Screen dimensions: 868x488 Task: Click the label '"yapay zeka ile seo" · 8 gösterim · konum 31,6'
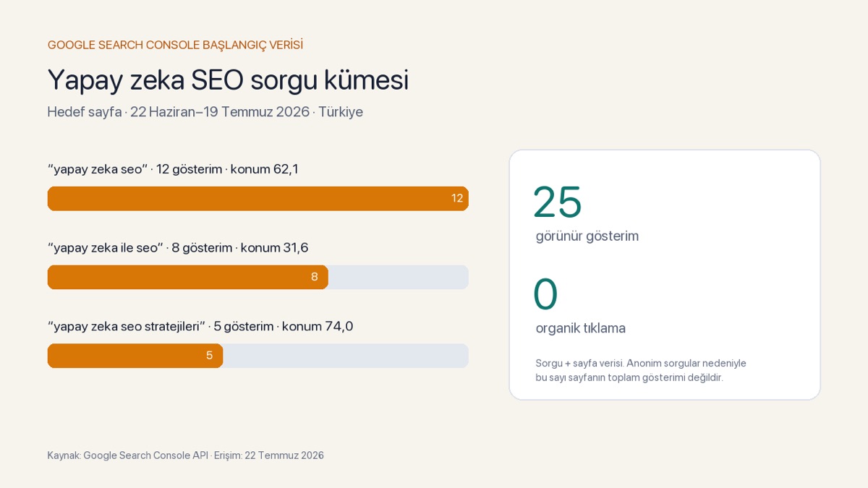point(178,248)
